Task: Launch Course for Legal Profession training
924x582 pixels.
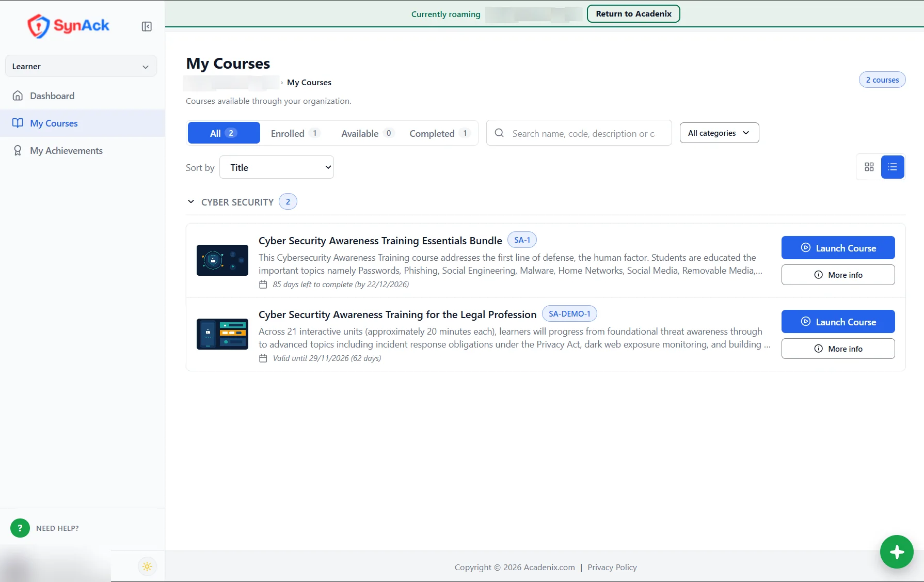Action: (x=838, y=322)
